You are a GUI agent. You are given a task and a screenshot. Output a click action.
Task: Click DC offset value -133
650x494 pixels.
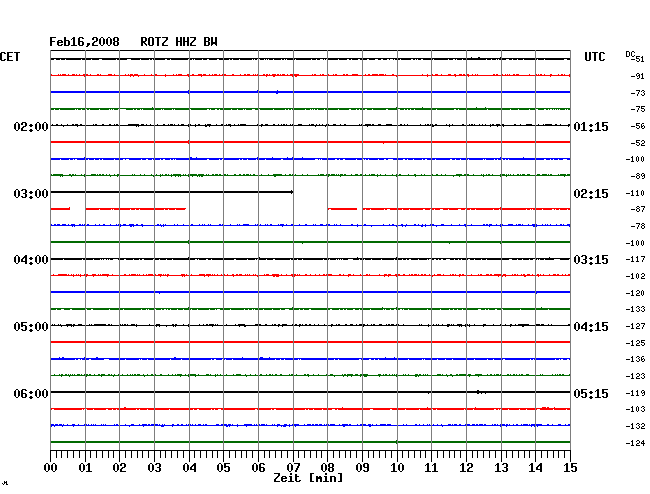click(635, 309)
